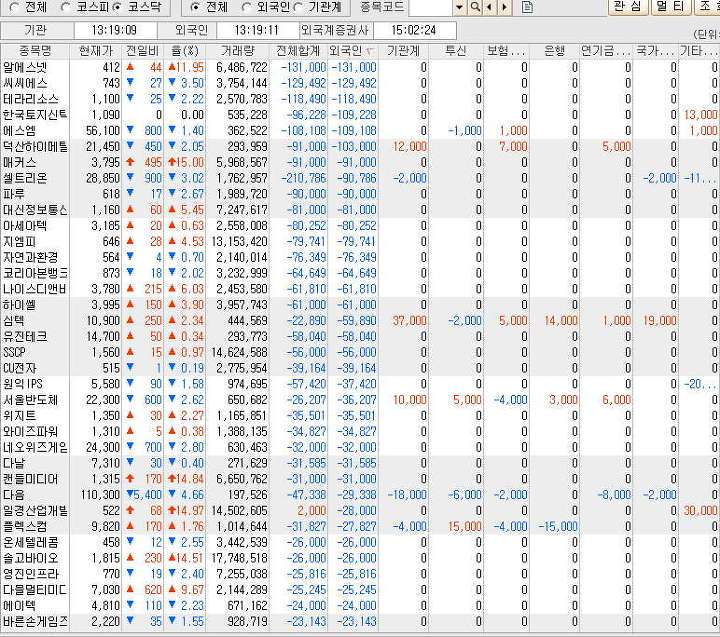
Task: Select the 외국인 investor radio button
Action: pos(247,7)
